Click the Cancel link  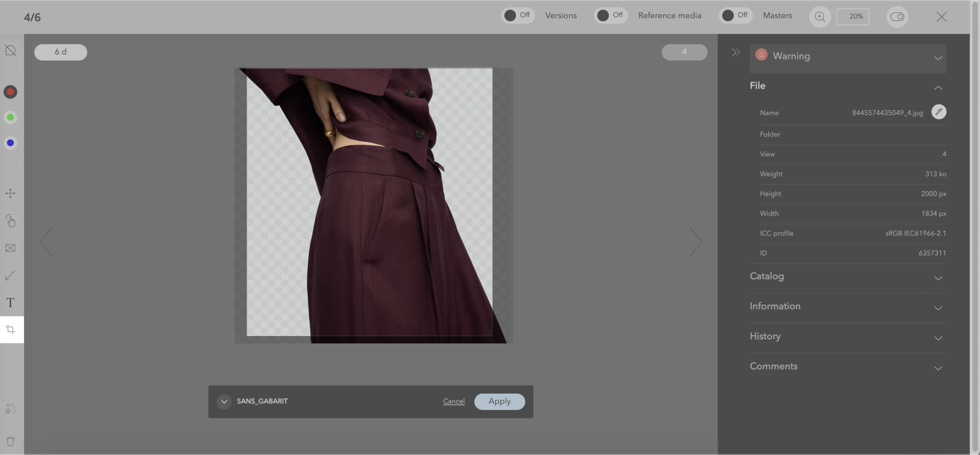[x=453, y=401]
